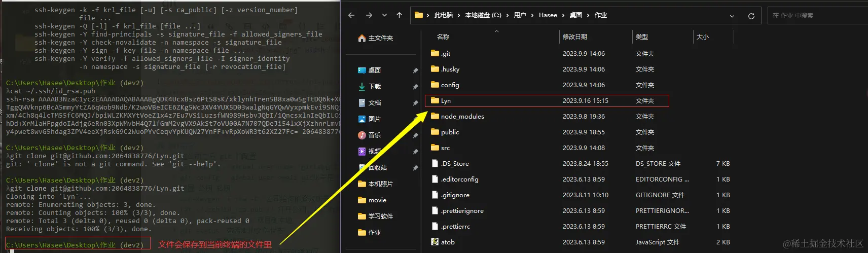Select the .prettierignore file icon

click(435, 210)
